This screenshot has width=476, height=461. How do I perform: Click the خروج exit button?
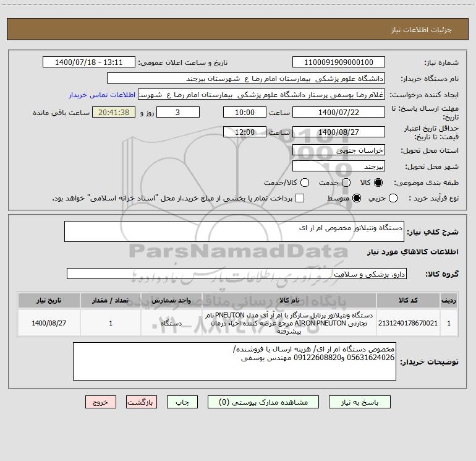click(x=101, y=402)
